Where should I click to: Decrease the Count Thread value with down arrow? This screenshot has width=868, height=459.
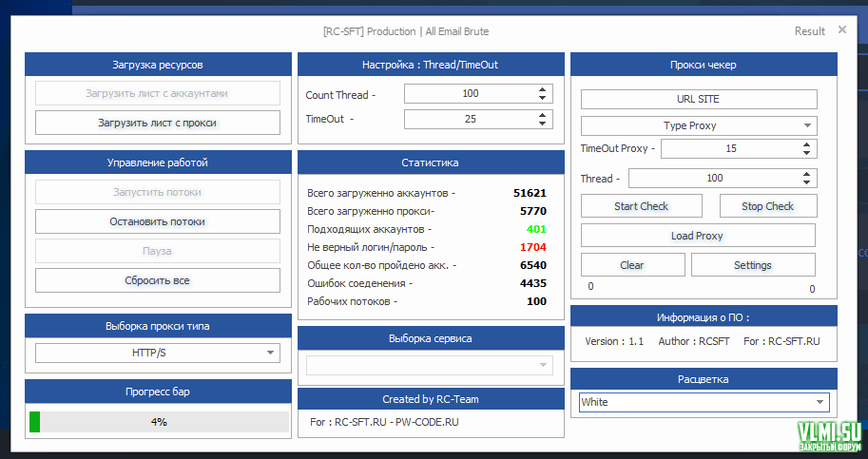542,98
